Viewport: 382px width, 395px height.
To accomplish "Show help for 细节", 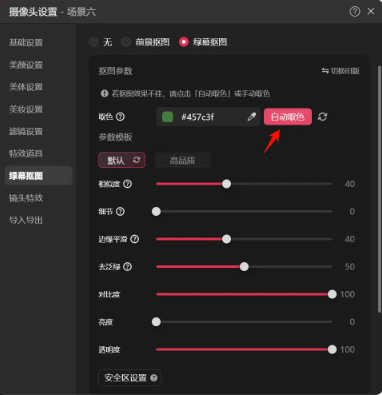I will [120, 211].
